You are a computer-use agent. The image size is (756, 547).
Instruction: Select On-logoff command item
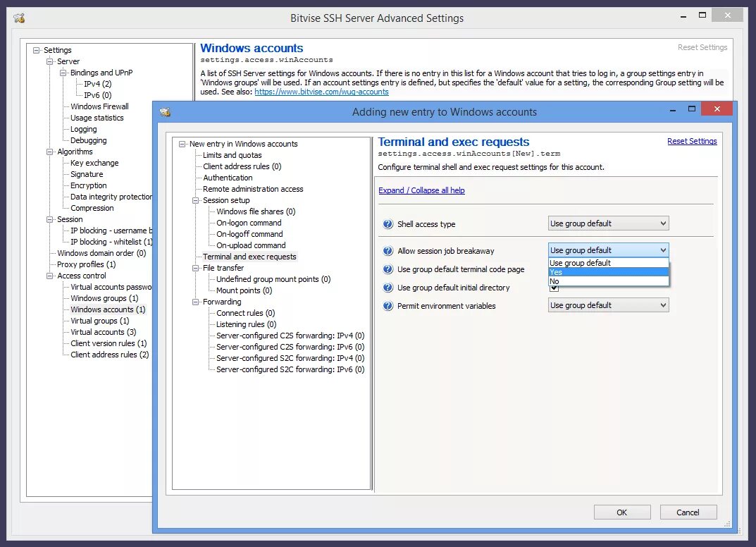click(x=249, y=234)
